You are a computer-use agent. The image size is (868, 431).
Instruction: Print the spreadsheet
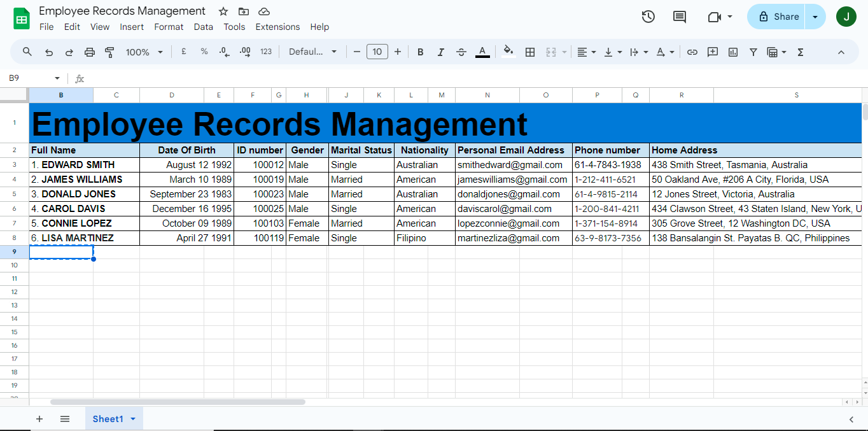coord(90,52)
